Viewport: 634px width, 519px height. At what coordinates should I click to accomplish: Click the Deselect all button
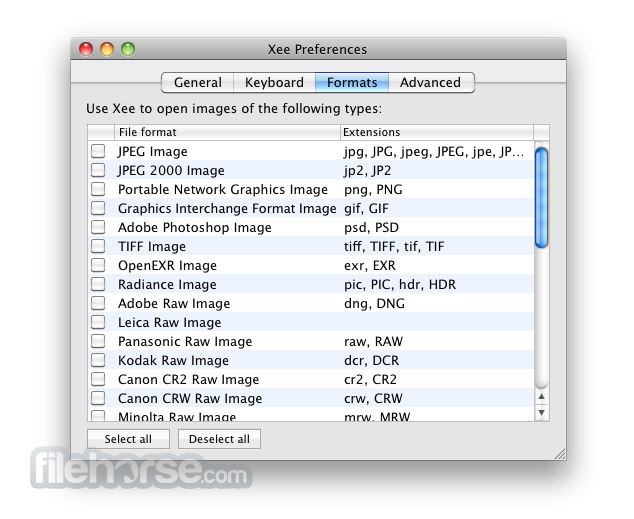(219, 439)
